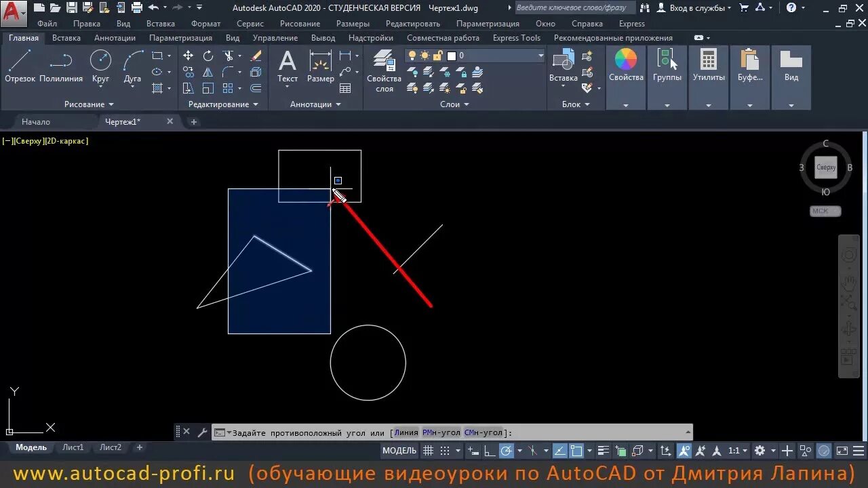Toggle snap mode in status bar
Image resolution: width=868 pixels, height=488 pixels.
point(445,451)
